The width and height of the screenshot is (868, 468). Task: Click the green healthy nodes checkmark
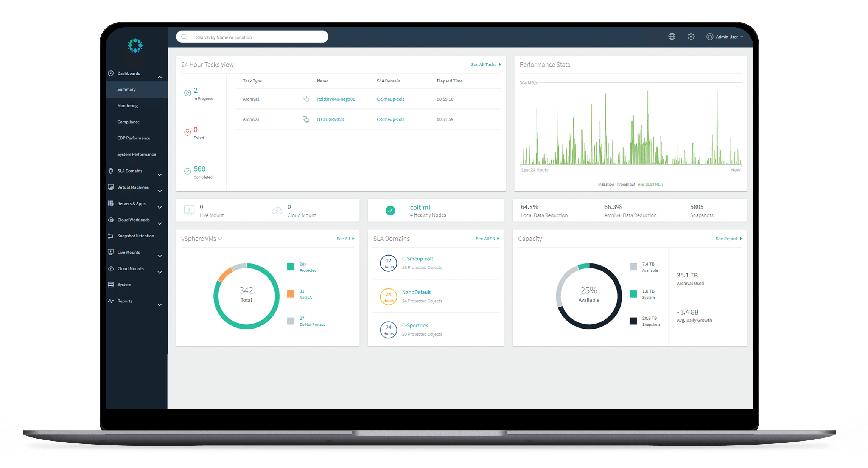[390, 211]
